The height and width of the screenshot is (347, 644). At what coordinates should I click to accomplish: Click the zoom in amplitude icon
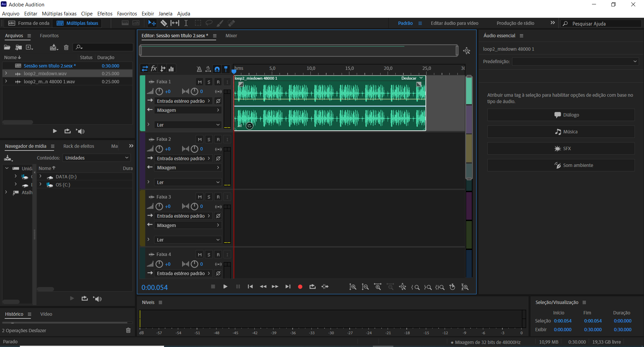(353, 287)
